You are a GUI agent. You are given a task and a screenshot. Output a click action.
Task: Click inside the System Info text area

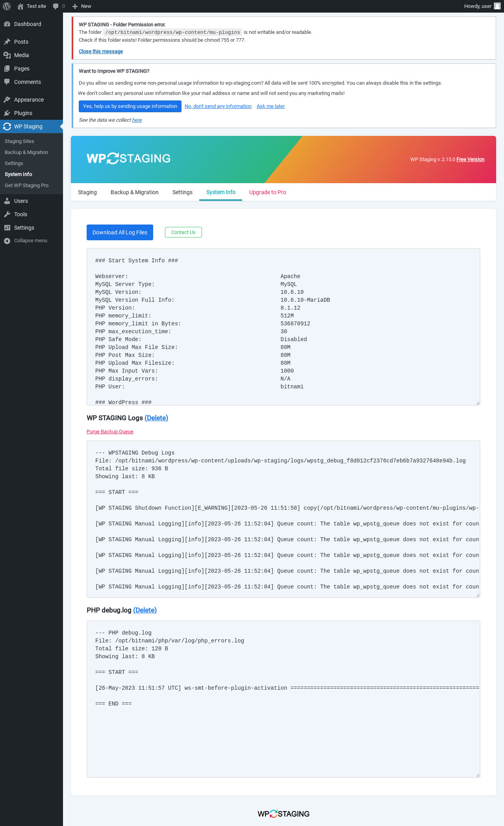[x=283, y=327]
